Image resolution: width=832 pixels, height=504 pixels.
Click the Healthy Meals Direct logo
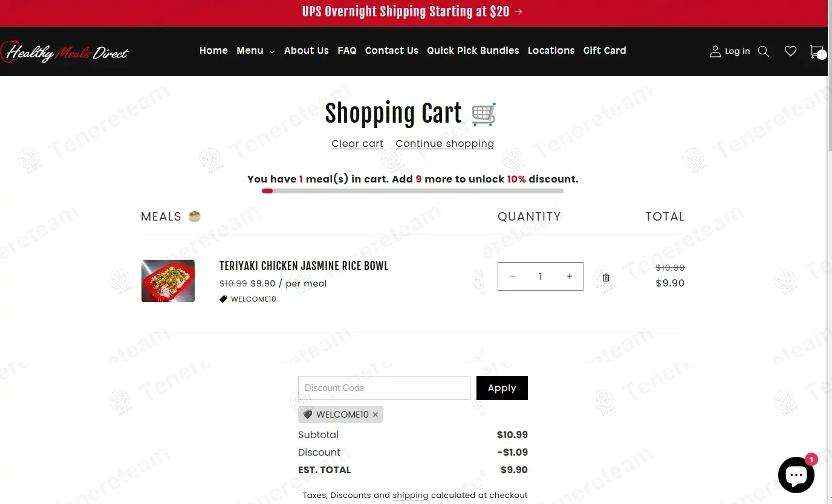pos(65,53)
